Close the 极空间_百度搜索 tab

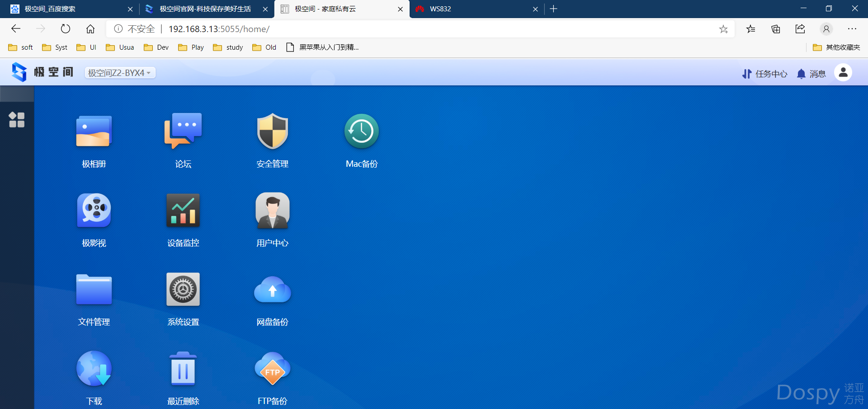click(x=130, y=9)
